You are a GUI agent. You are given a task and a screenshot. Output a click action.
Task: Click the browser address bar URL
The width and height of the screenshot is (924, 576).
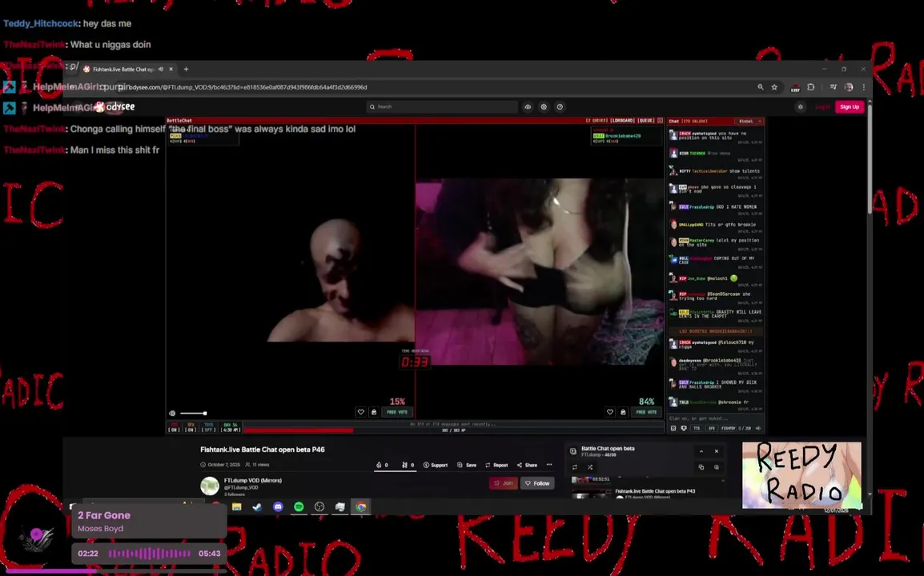(247, 87)
